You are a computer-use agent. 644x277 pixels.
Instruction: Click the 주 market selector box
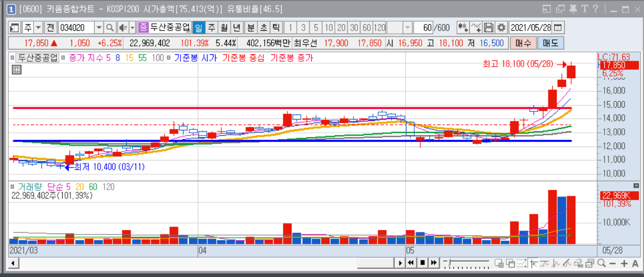(28, 28)
